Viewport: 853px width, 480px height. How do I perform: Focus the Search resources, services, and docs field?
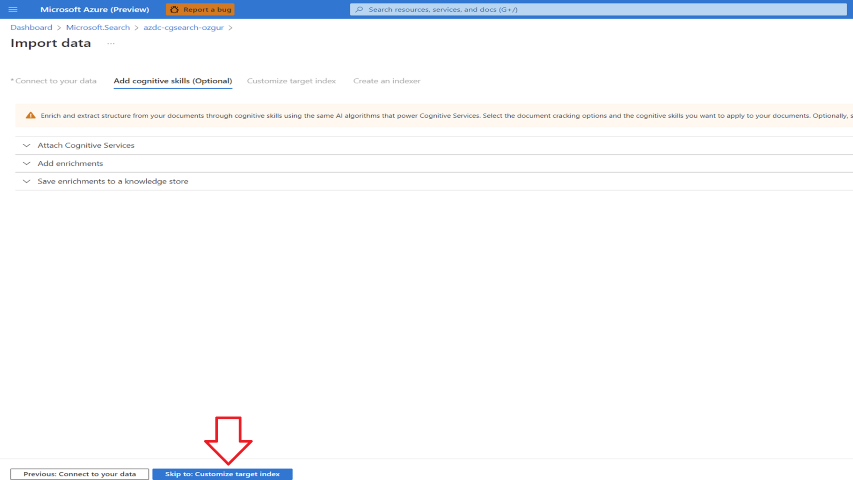click(x=598, y=9)
